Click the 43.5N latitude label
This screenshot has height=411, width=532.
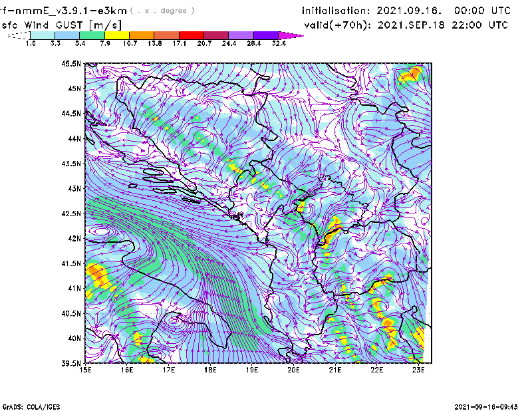(71, 163)
